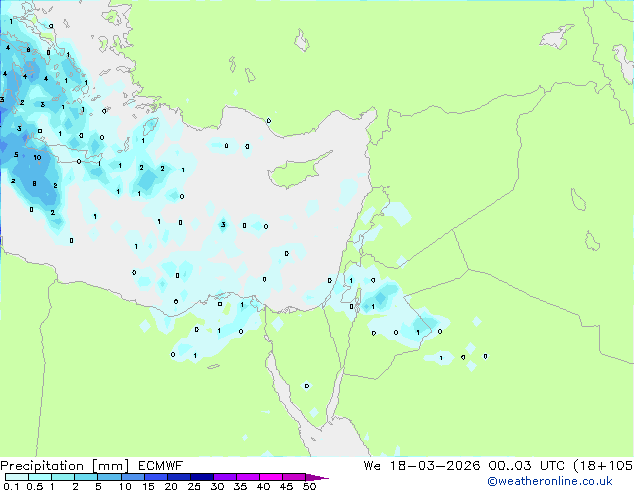Click the '00..03 UTC' time label
Screen dimensions: 634x490
pyautogui.click(x=526, y=466)
